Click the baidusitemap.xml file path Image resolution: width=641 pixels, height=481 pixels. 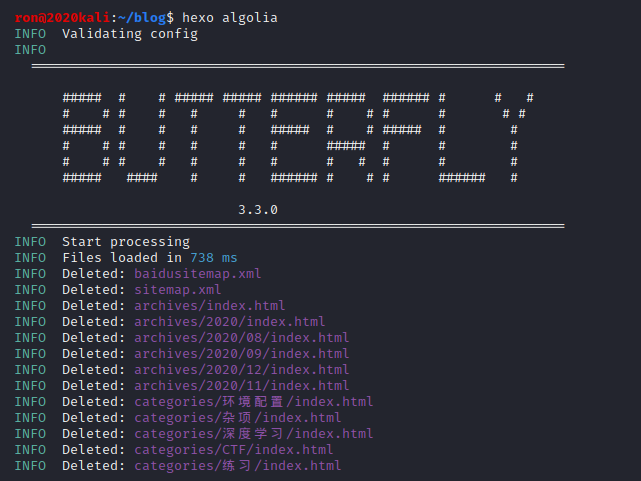[x=198, y=274]
